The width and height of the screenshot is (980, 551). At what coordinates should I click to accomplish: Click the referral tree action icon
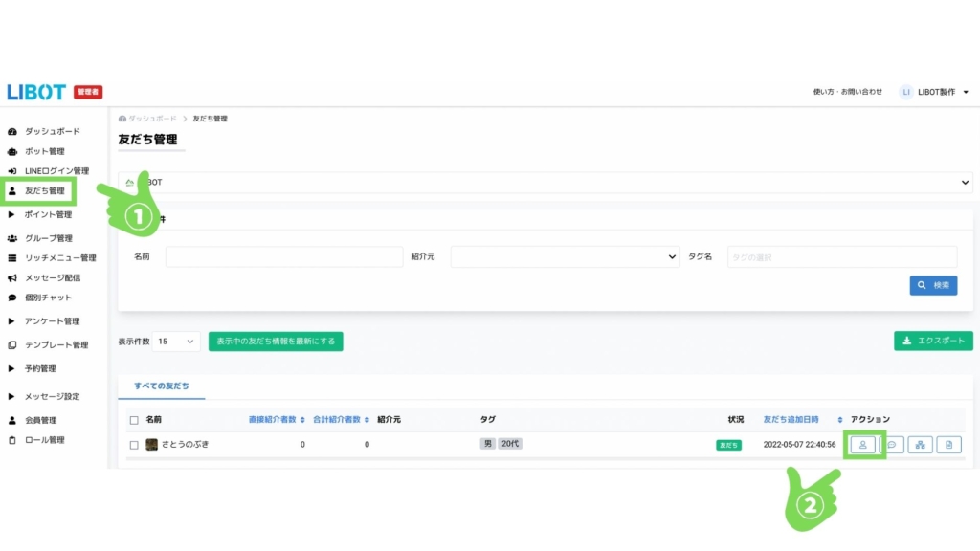(x=920, y=445)
